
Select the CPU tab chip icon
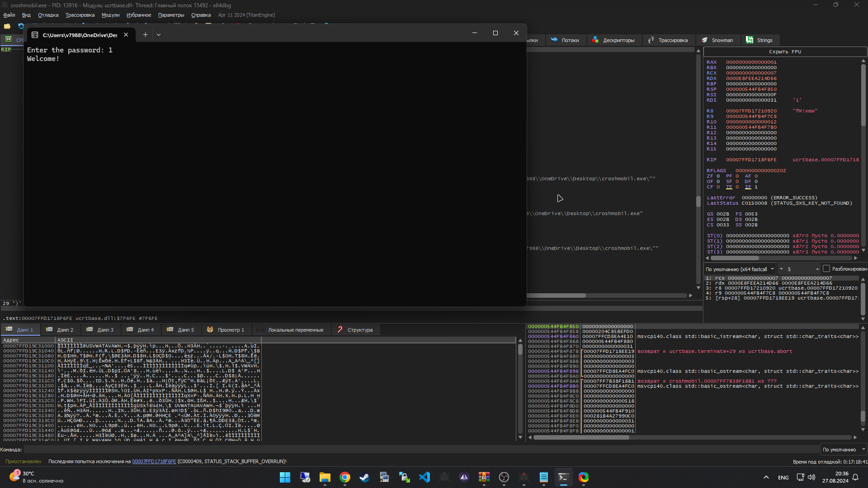coord(8,40)
